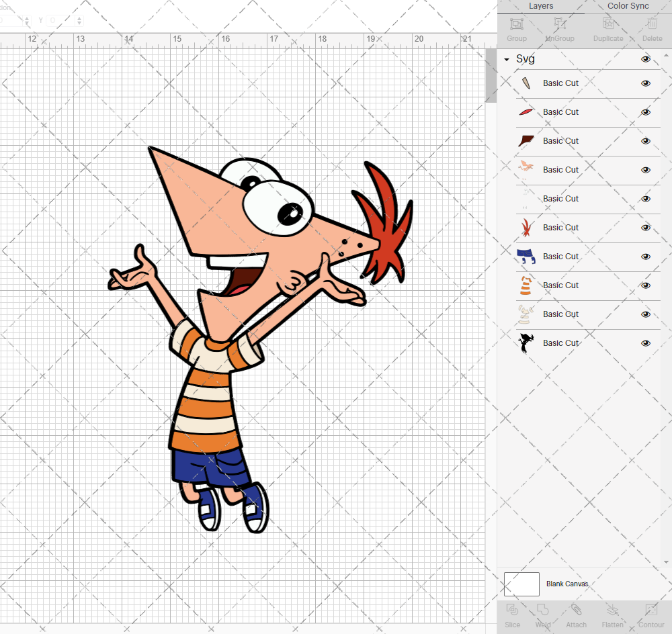
Task: Hide the black silhouette outline layer
Action: (646, 343)
